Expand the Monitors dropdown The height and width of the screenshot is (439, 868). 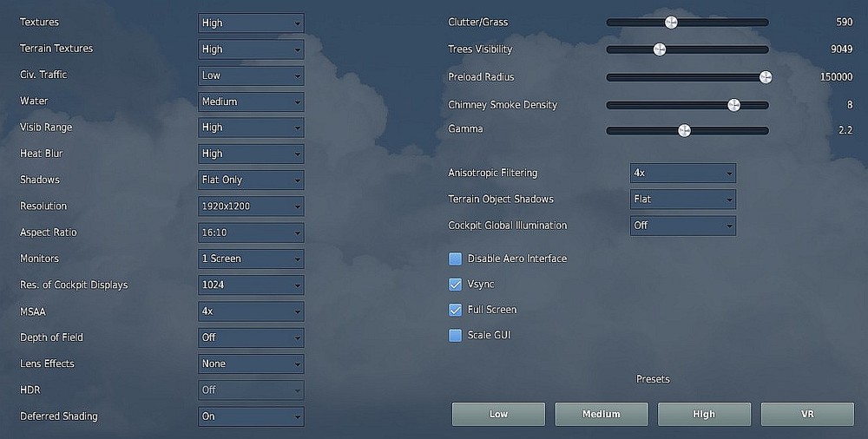tap(251, 259)
